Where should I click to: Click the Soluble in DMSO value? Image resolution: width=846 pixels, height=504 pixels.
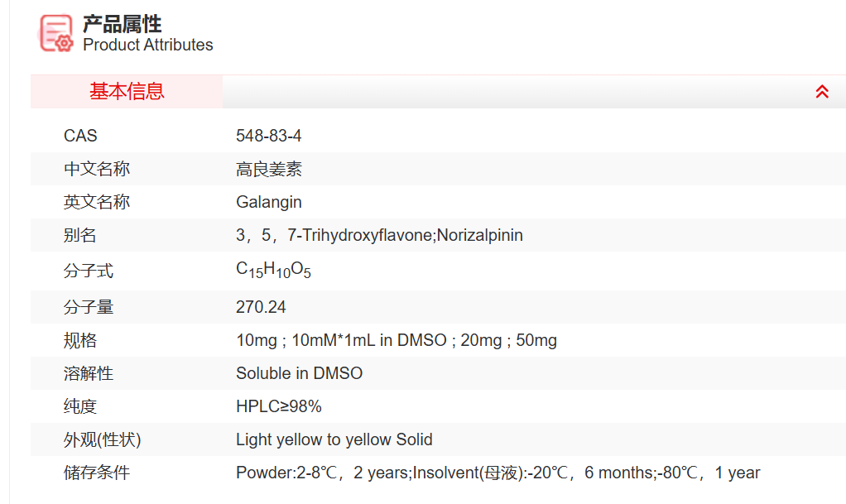click(x=299, y=373)
